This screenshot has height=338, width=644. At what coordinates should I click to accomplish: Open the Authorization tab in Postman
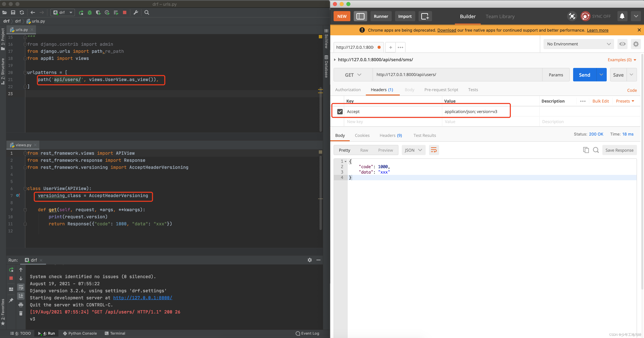click(x=348, y=89)
